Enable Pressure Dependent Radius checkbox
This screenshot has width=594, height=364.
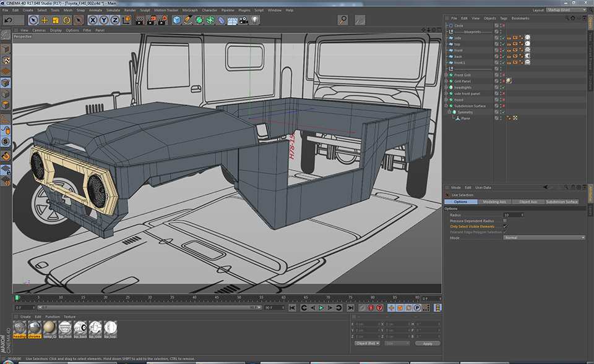pyautogui.click(x=505, y=221)
